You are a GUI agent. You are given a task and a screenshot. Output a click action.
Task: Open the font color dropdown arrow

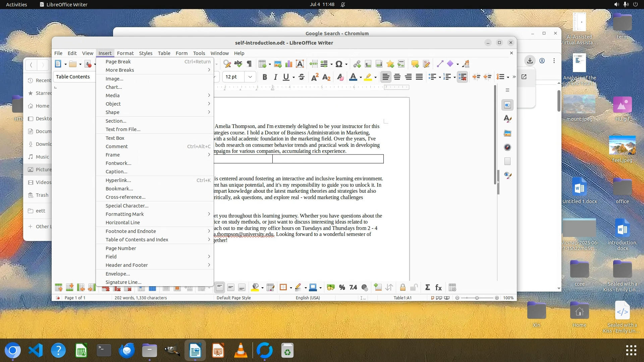pyautogui.click(x=361, y=77)
